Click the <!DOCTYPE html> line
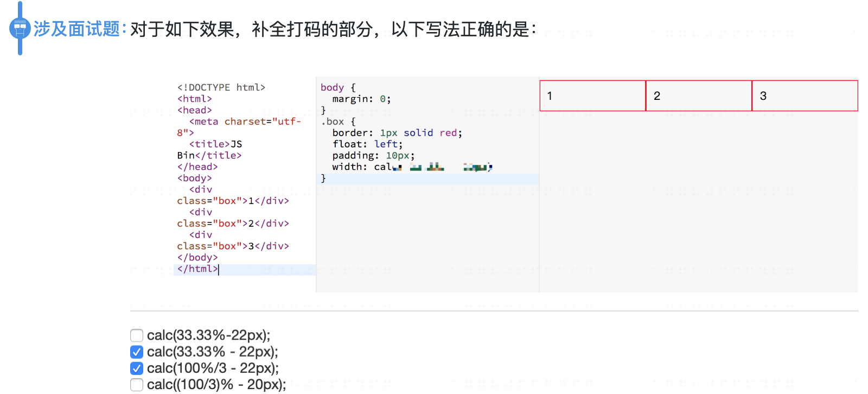Screen dimensions: 868x394 pyautogui.click(x=221, y=87)
